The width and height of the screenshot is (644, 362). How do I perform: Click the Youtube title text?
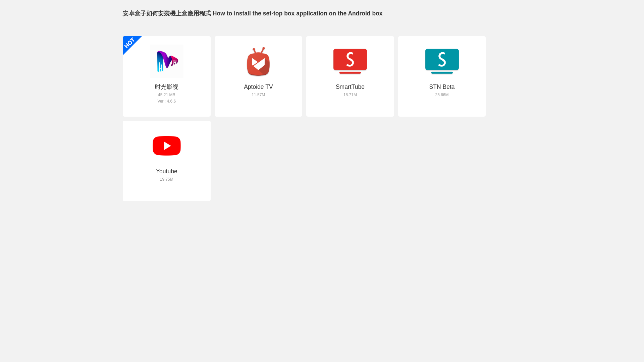pos(167,171)
